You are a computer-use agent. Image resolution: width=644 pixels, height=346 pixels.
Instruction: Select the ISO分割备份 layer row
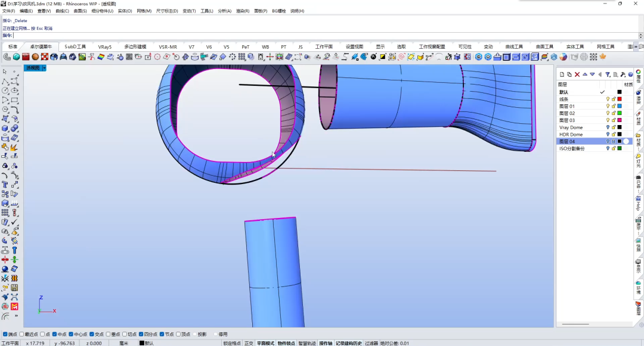coord(595,148)
